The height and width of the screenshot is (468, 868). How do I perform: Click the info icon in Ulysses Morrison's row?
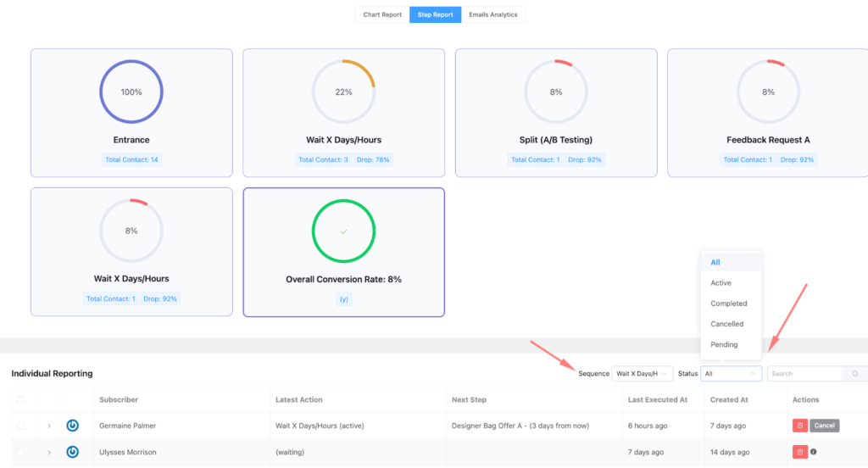[815, 452]
